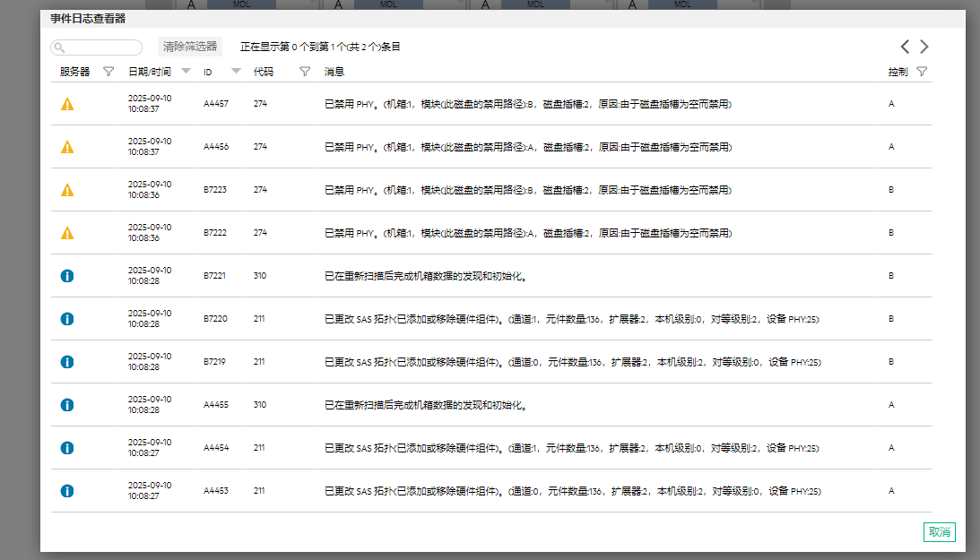Open the 代码 column filter
Screen dimensions: 980x560
[304, 71]
